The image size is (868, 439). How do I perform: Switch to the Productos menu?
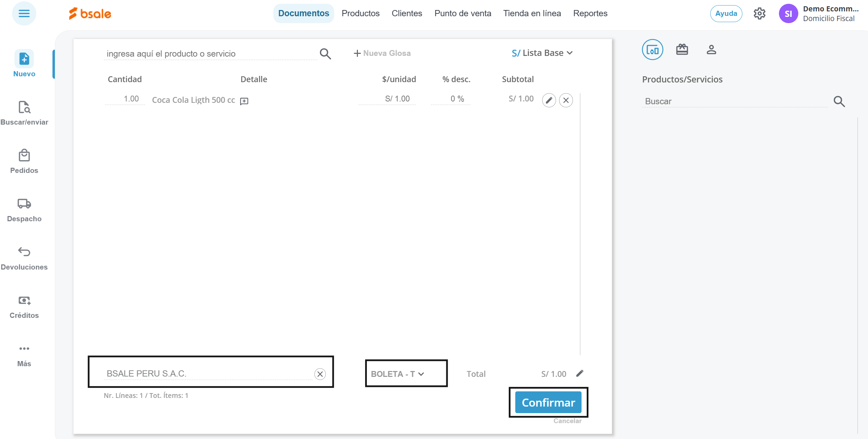point(360,13)
